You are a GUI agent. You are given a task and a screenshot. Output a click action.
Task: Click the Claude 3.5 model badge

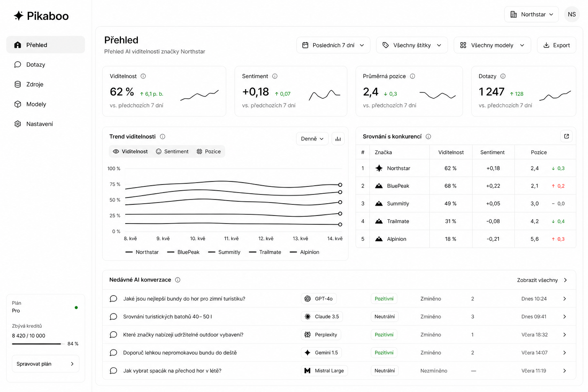tap(322, 317)
